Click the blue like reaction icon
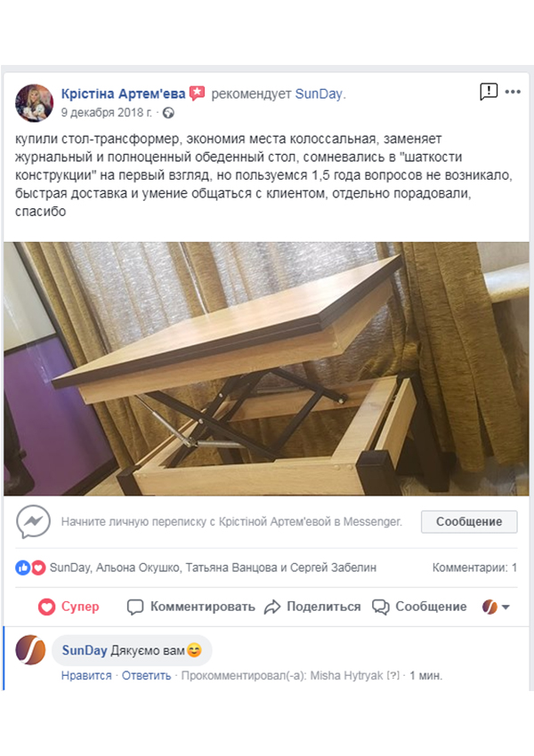The width and height of the screenshot is (534, 756). pos(22,567)
